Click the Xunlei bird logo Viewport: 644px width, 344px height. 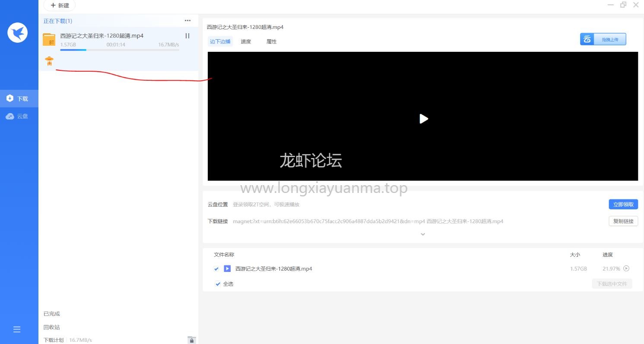point(18,32)
